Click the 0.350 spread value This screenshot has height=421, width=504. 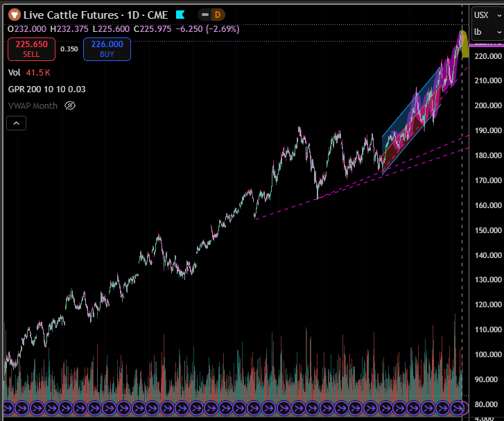69,49
